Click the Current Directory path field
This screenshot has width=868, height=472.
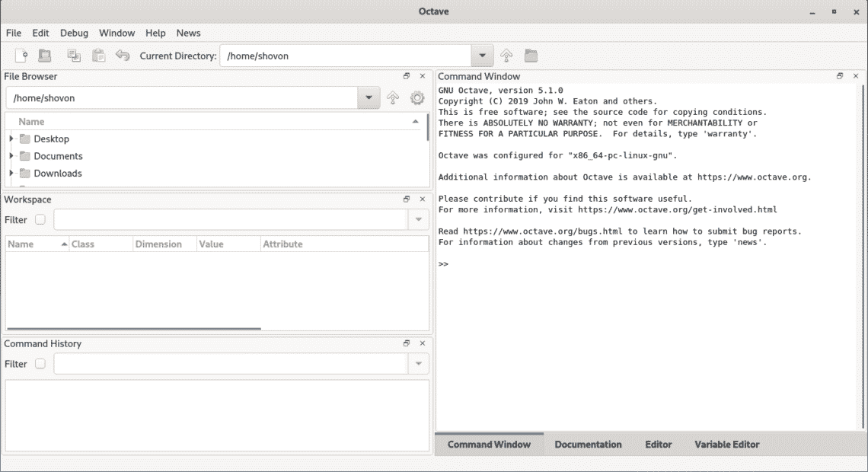346,56
